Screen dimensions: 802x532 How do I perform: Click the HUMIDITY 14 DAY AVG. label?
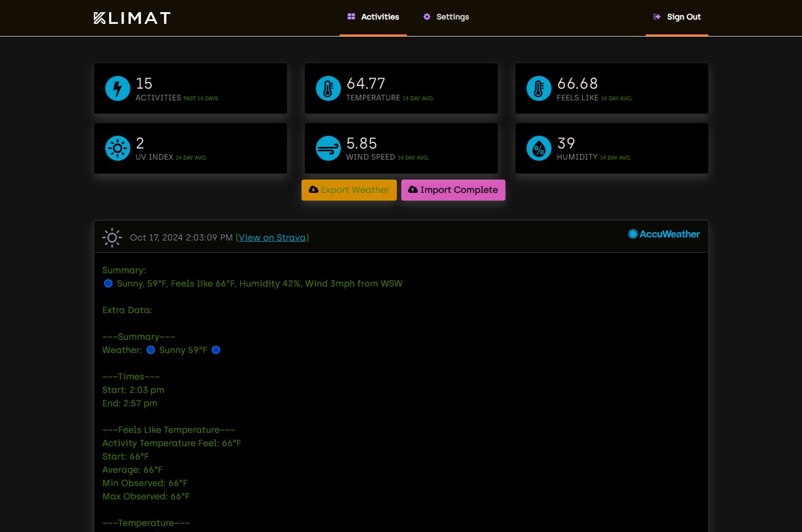pos(594,157)
